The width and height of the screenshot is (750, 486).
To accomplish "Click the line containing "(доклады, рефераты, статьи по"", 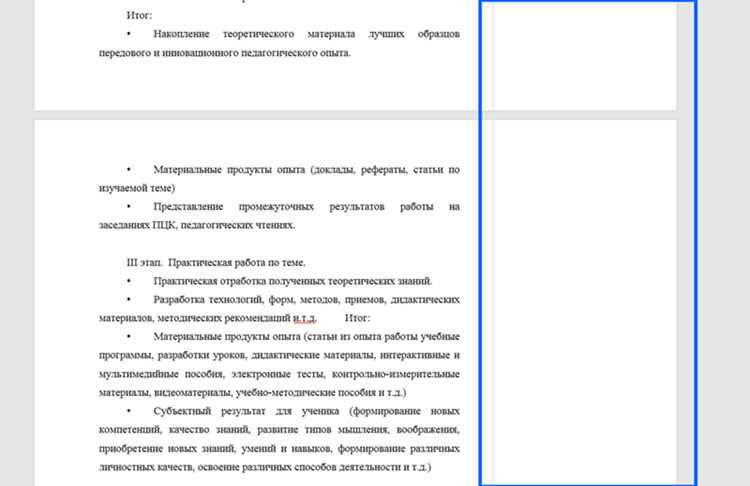I will (x=306, y=170).
